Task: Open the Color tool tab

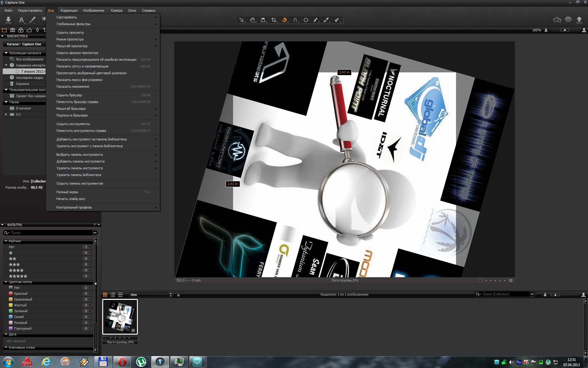Action: [x=21, y=30]
